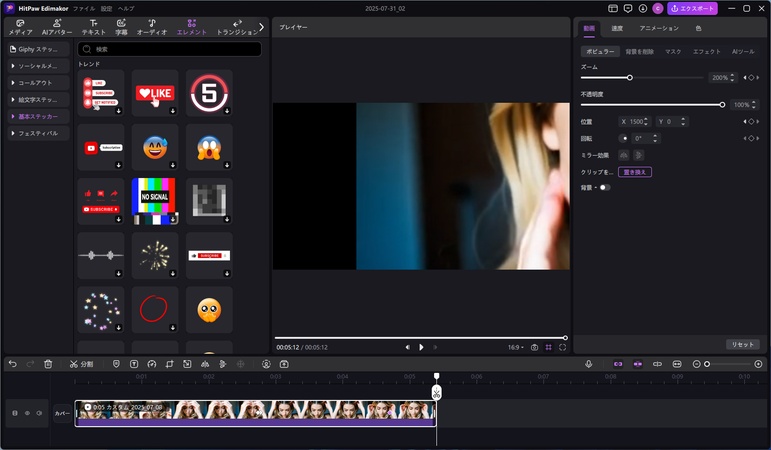Toggle the 背景 background switch

(604, 187)
